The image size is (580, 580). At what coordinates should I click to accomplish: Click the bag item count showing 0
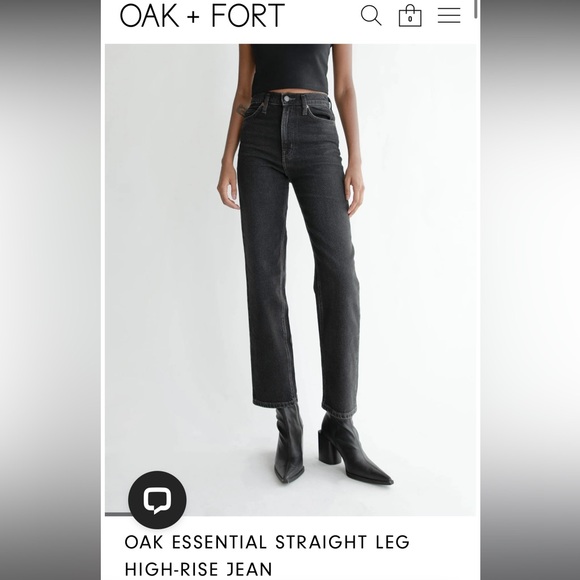[410, 18]
